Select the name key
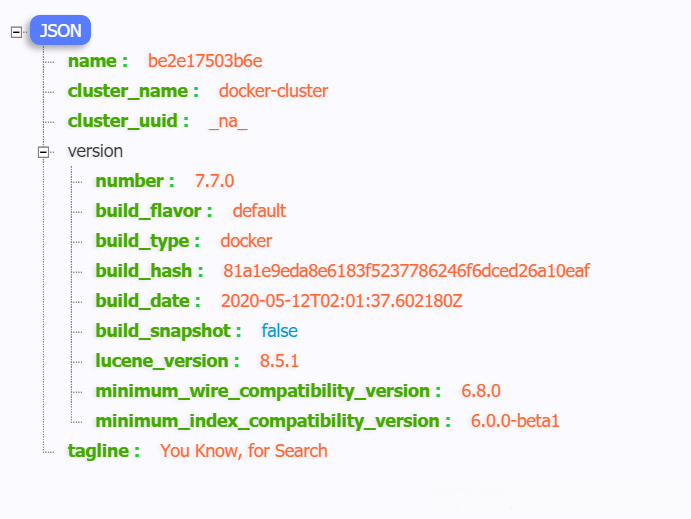This screenshot has width=691, height=519. tap(95, 61)
